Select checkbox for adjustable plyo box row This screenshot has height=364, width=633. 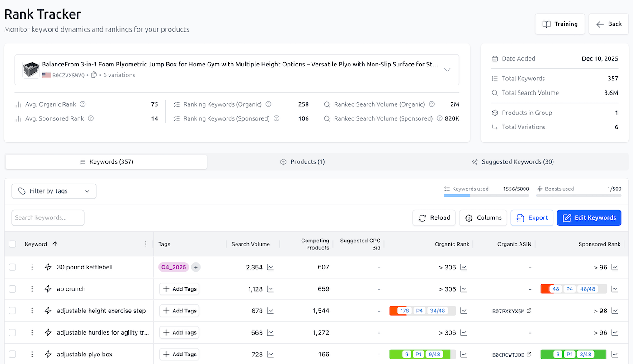(13, 355)
